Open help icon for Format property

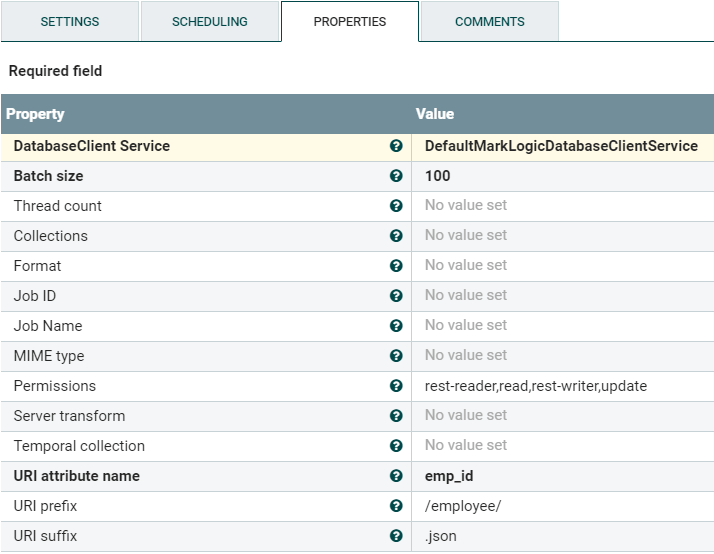(x=396, y=266)
